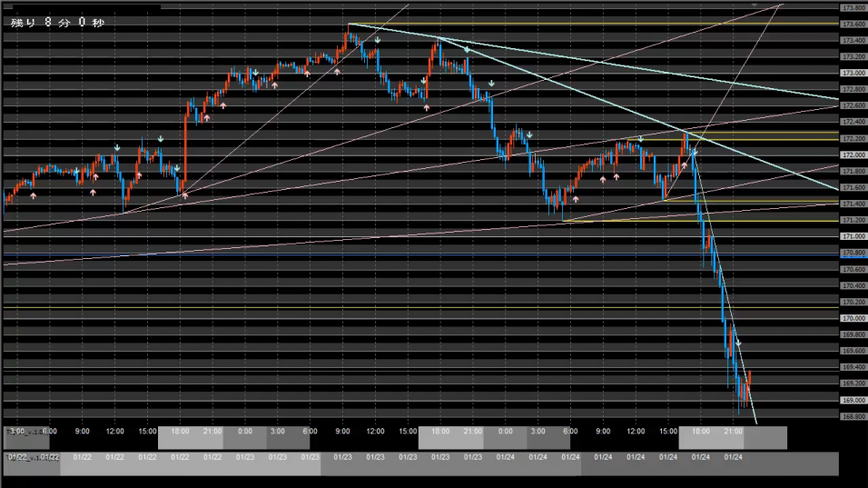
Task: Click the 170.200 price label
Action: (x=853, y=302)
